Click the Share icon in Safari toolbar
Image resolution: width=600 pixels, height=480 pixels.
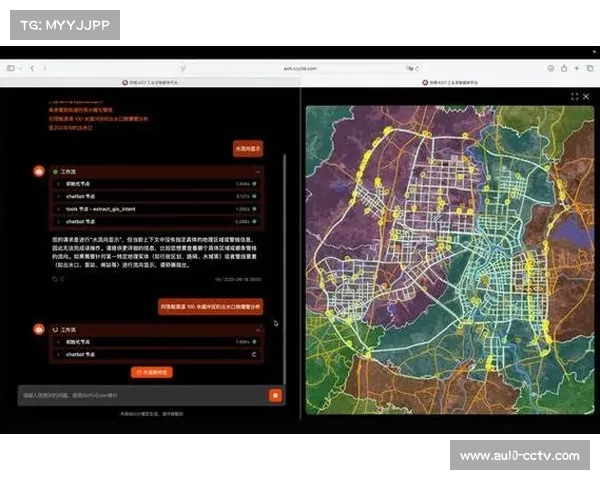tap(564, 68)
